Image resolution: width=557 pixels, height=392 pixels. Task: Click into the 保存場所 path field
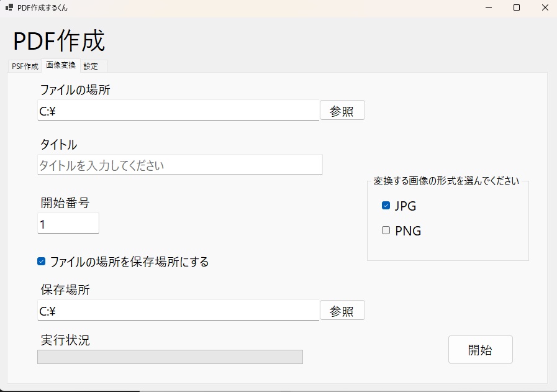(x=178, y=310)
